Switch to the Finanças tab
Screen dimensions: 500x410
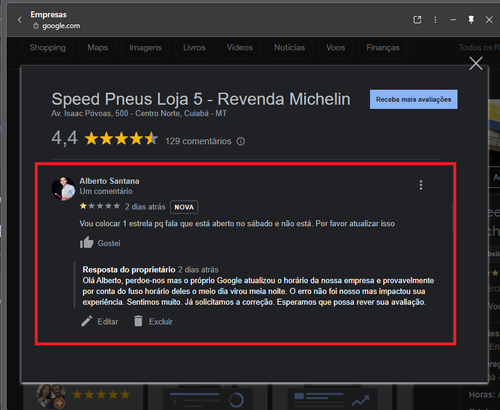383,48
